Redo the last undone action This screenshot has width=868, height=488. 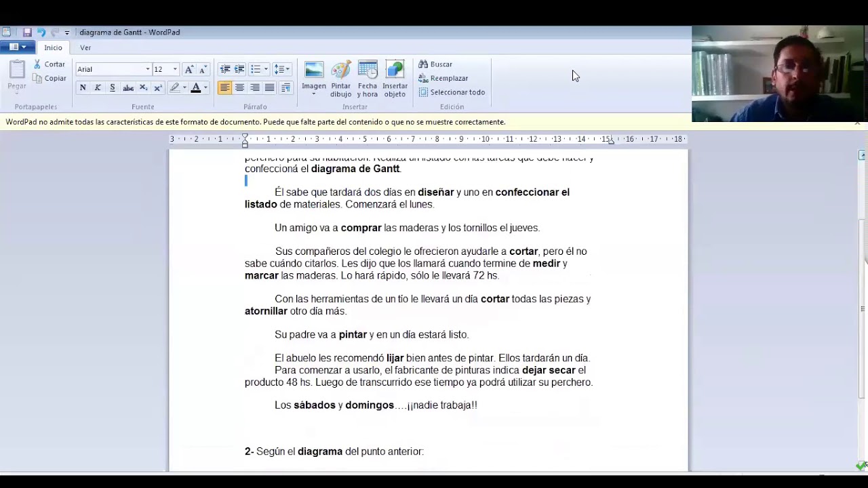55,32
